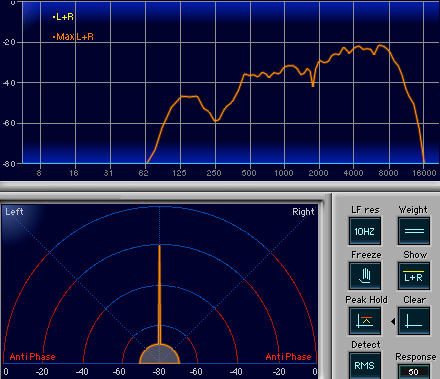The height and width of the screenshot is (379, 440).
Task: Click the right Anti Phase label
Action: click(x=288, y=357)
